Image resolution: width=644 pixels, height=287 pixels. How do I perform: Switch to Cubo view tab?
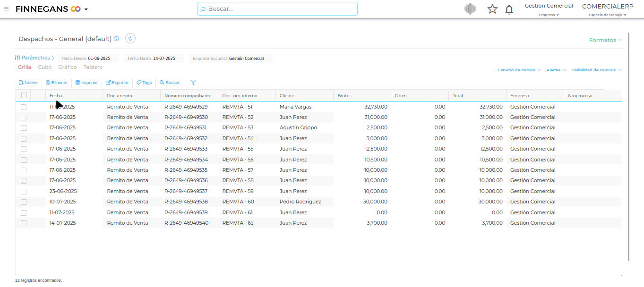tap(45, 67)
